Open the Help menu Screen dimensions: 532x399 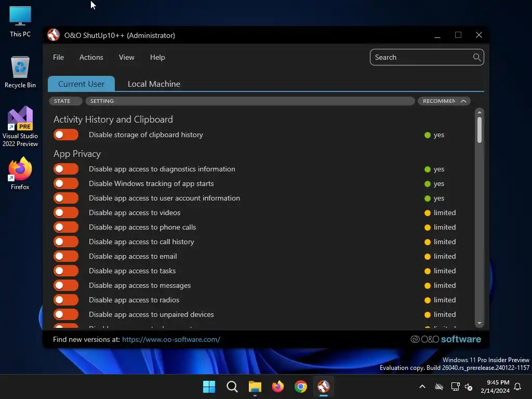[157, 57]
